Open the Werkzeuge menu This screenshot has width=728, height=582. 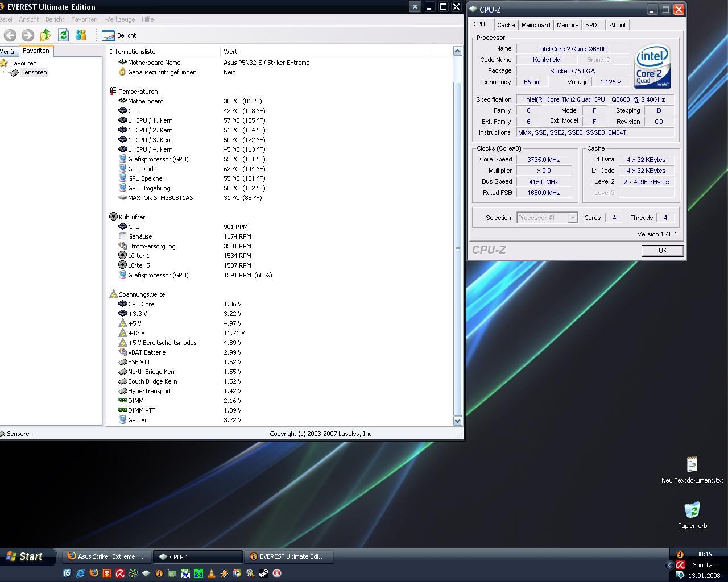(119, 19)
